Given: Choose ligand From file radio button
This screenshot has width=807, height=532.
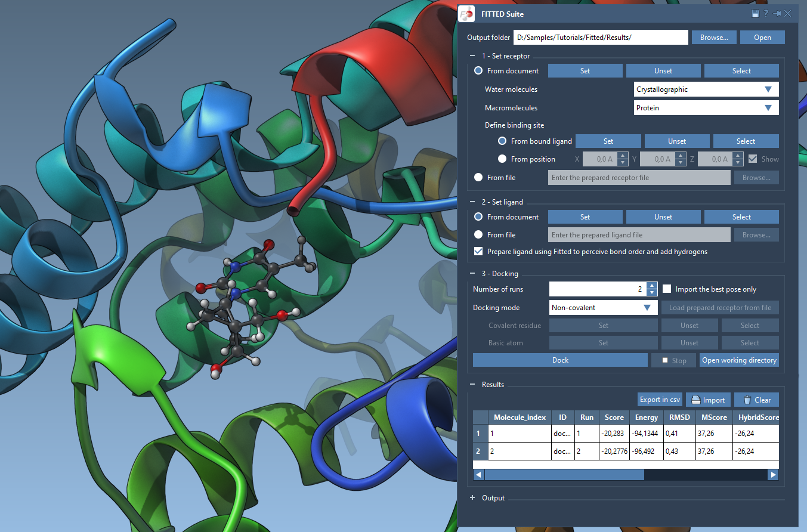Looking at the screenshot, I should point(478,235).
